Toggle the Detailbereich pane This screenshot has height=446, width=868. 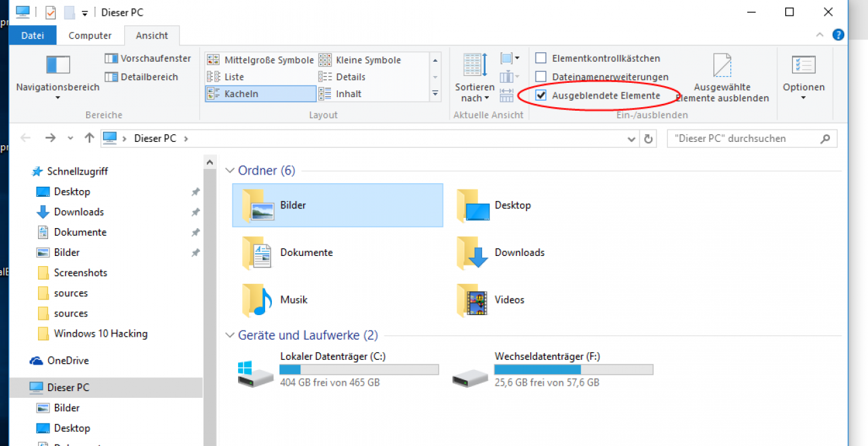142,77
